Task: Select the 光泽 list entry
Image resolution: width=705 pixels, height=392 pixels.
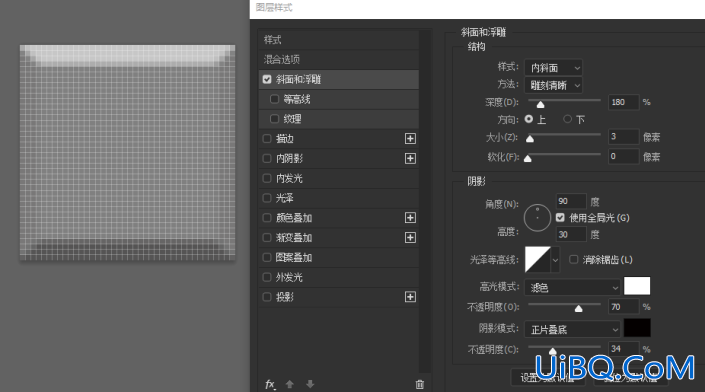Action: 339,198
